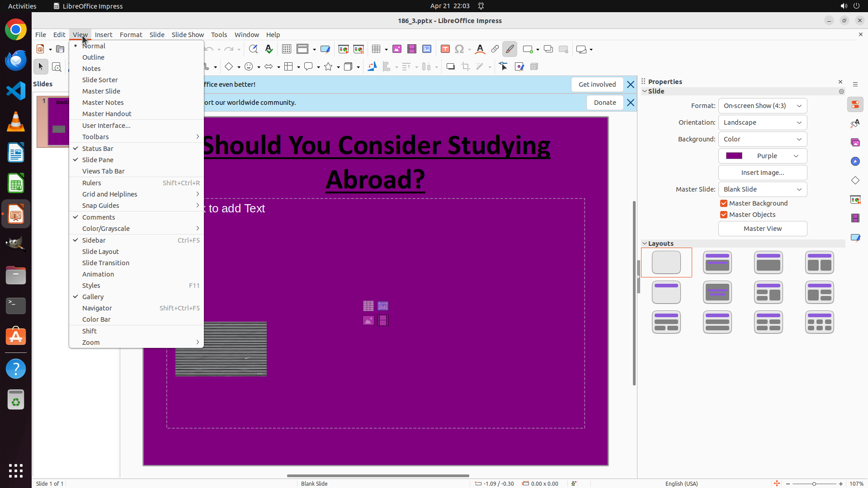Open the Gallery sidebar deck icon

855,142
